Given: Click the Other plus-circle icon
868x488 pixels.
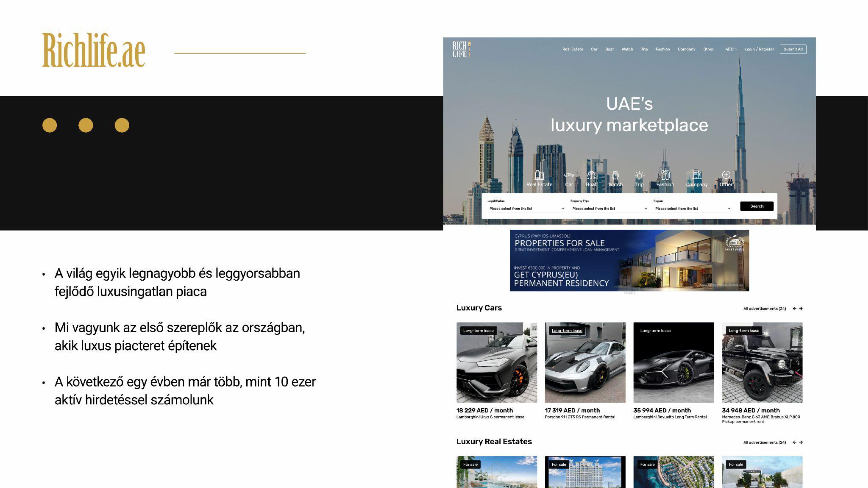Looking at the screenshot, I should tap(726, 175).
